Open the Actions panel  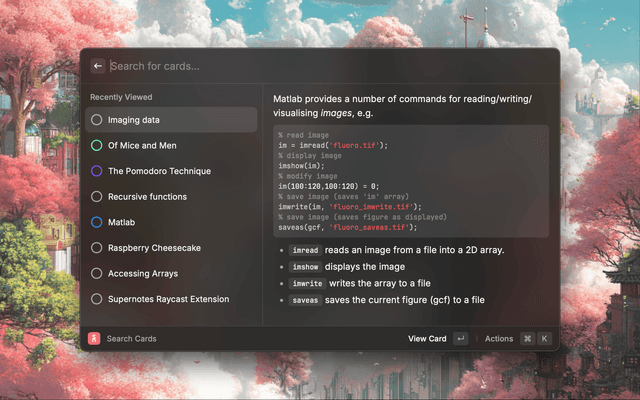pos(498,339)
